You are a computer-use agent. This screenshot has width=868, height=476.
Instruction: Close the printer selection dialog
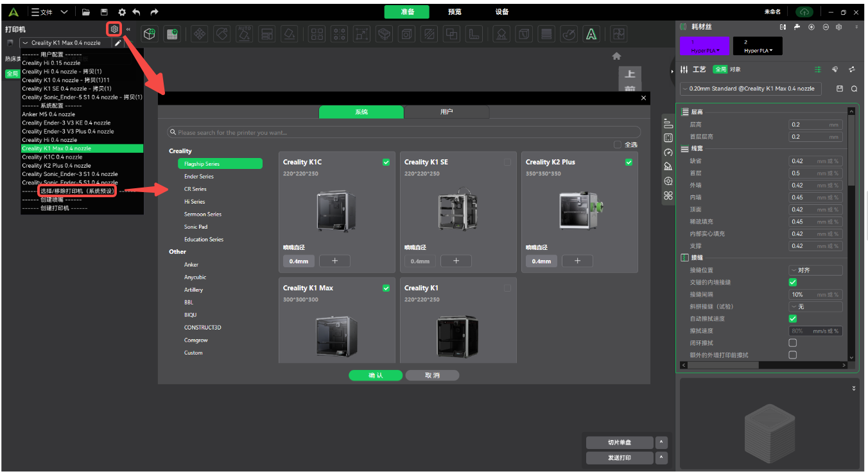pyautogui.click(x=643, y=98)
